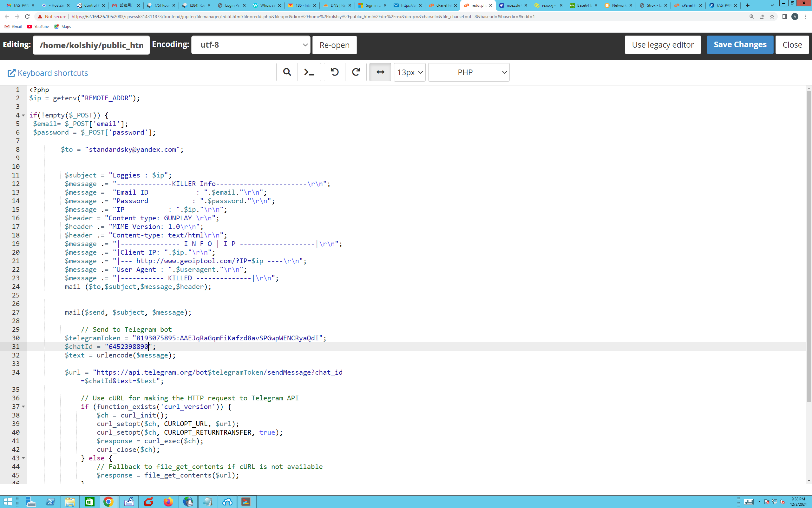Click the '// Send to Telegram bot' comment
Viewport: 812px width, 508px height.
click(x=126, y=329)
